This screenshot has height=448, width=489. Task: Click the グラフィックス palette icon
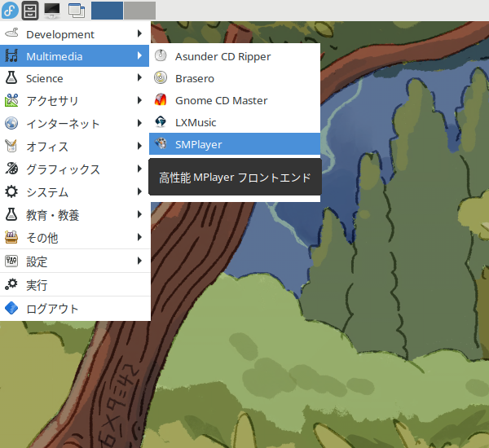(x=11, y=169)
